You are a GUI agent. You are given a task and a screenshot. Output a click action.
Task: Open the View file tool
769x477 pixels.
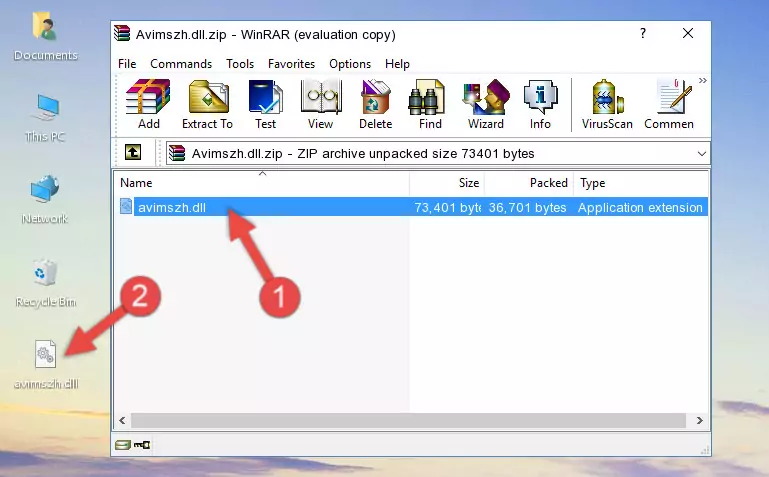(321, 104)
